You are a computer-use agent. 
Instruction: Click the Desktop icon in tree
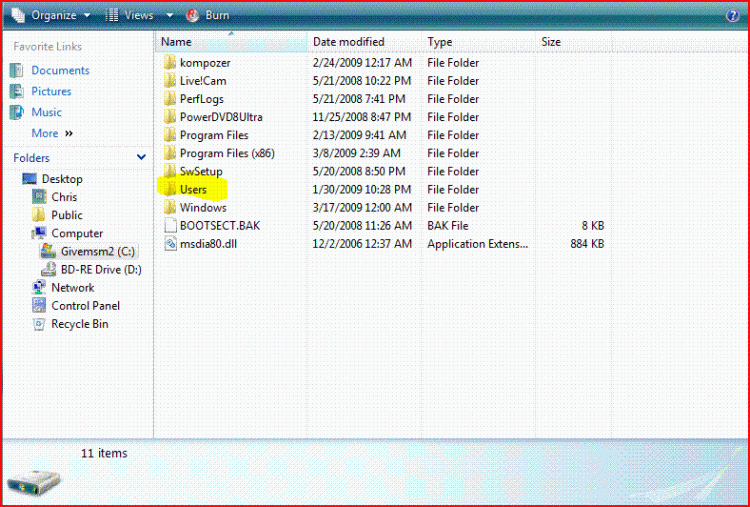click(29, 179)
